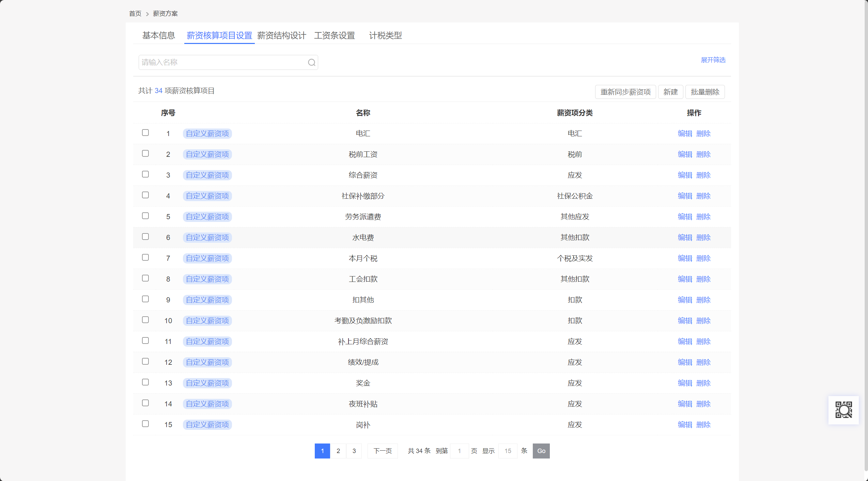
Task: Tick the checkbox for 岗补 row
Action: click(145, 424)
